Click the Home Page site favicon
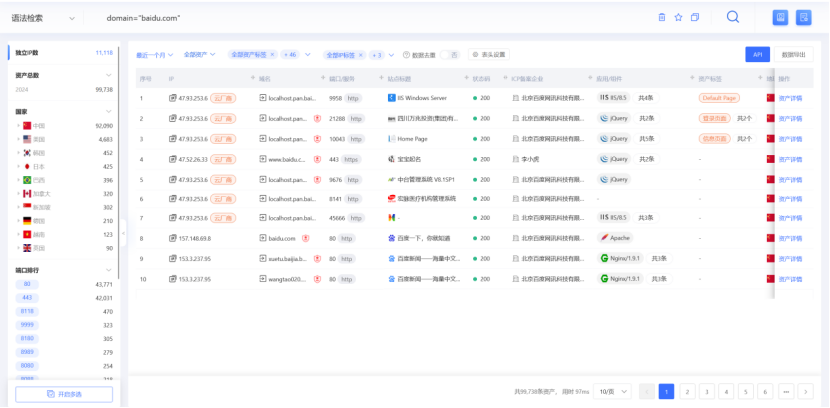This screenshot has height=408, width=830. point(392,139)
